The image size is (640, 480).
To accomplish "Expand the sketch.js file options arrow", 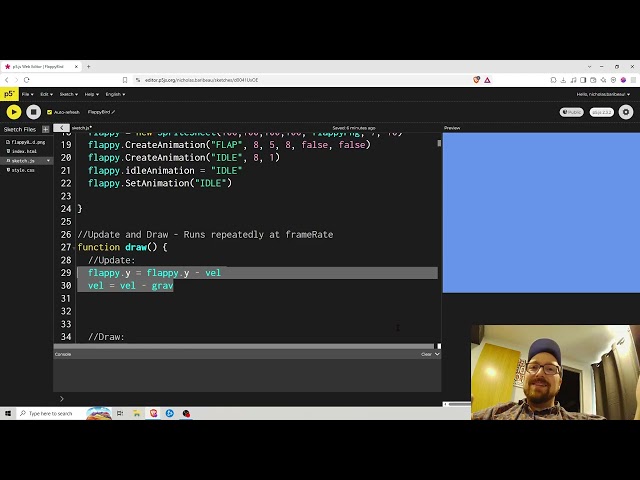I will (x=49, y=161).
